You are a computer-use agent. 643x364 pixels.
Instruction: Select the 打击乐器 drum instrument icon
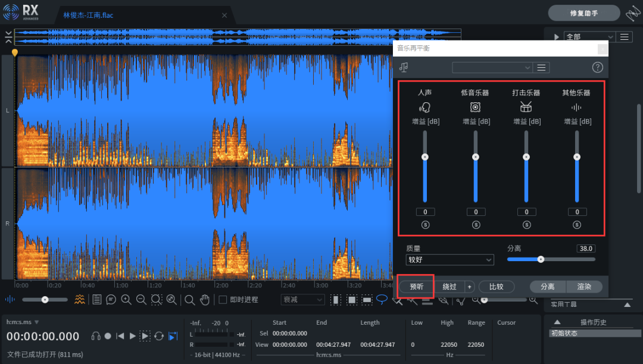point(525,107)
